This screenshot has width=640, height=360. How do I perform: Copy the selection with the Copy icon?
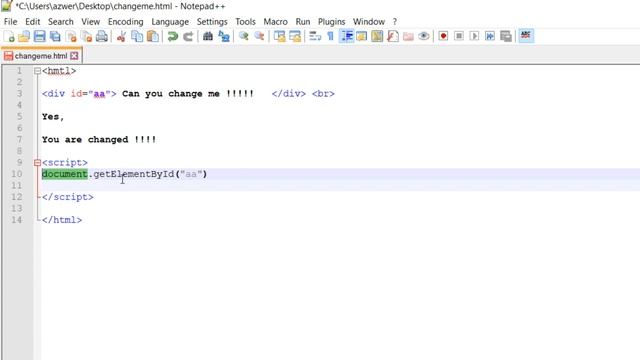(x=137, y=36)
